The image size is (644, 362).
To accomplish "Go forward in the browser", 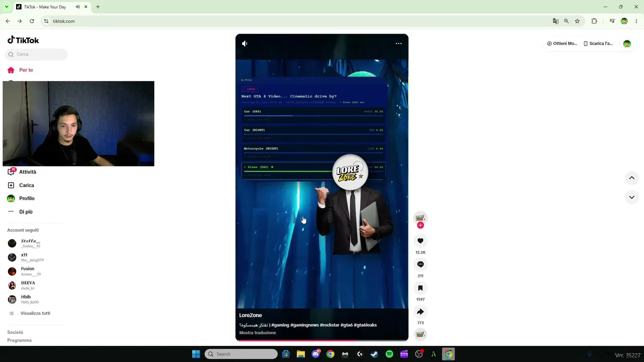I will click(20, 21).
